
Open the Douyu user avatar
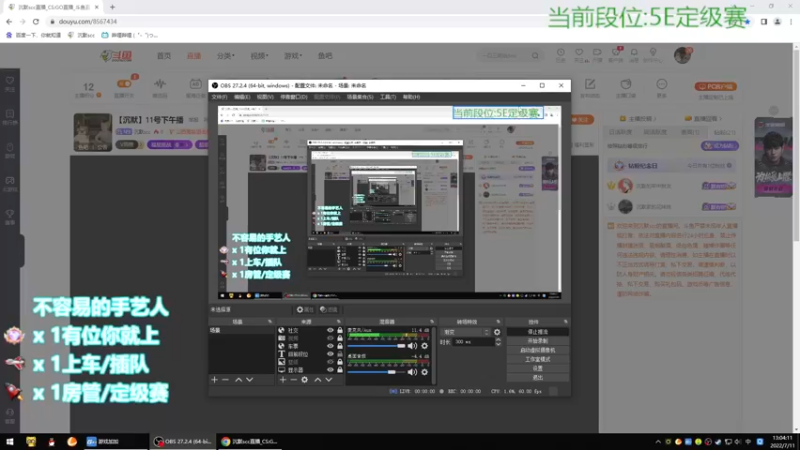[682, 55]
